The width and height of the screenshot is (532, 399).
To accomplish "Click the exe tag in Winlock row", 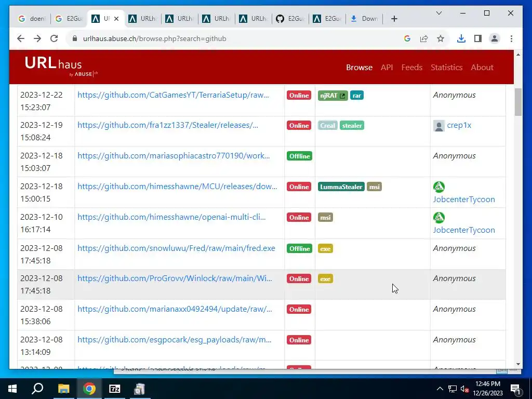I will coord(325,279).
